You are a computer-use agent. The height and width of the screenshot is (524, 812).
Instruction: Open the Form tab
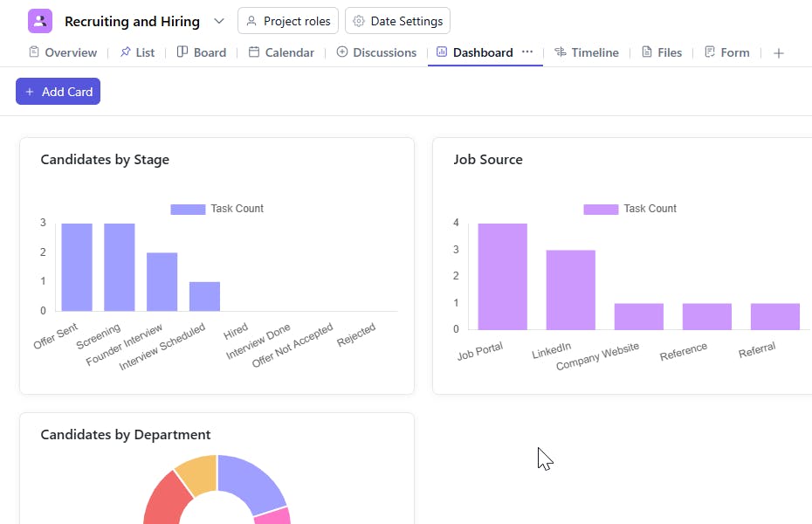727,52
